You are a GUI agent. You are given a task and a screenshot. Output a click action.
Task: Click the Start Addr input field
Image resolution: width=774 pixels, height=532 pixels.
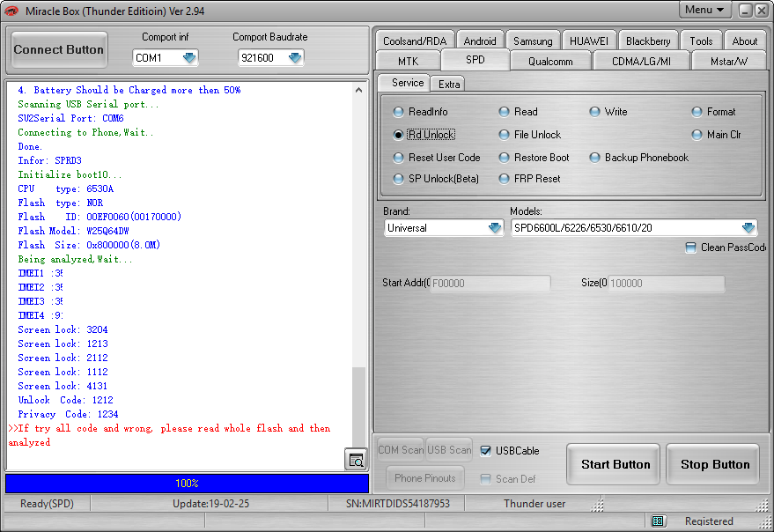pos(490,283)
